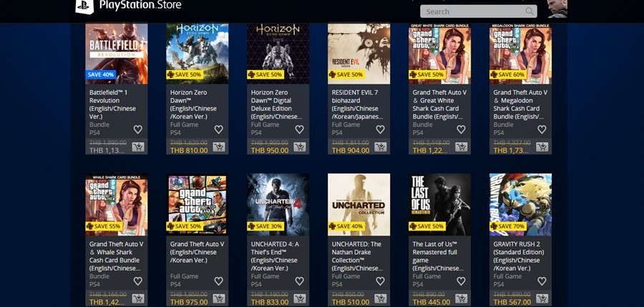This screenshot has height=307, width=644.
Task: Open The Last of Us Remastered cover
Action: coord(440,205)
